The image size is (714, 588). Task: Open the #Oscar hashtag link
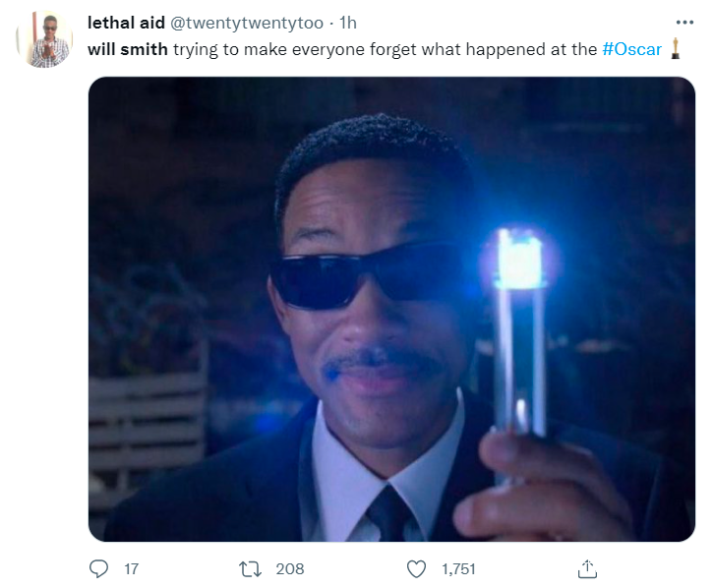pos(631,48)
